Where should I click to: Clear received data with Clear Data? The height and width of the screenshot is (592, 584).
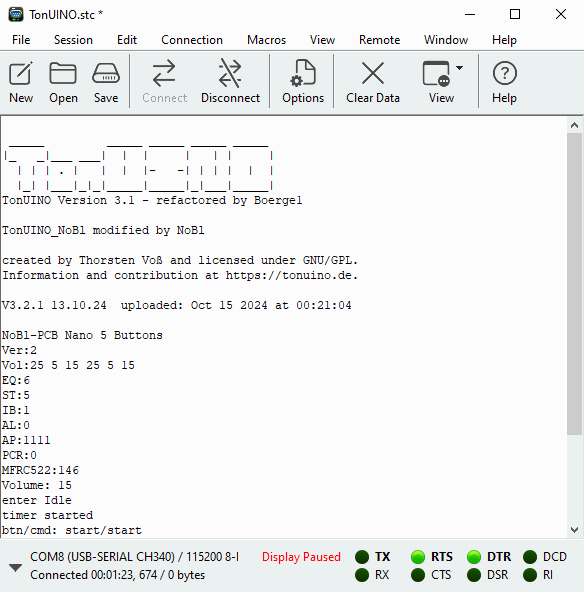pyautogui.click(x=373, y=82)
